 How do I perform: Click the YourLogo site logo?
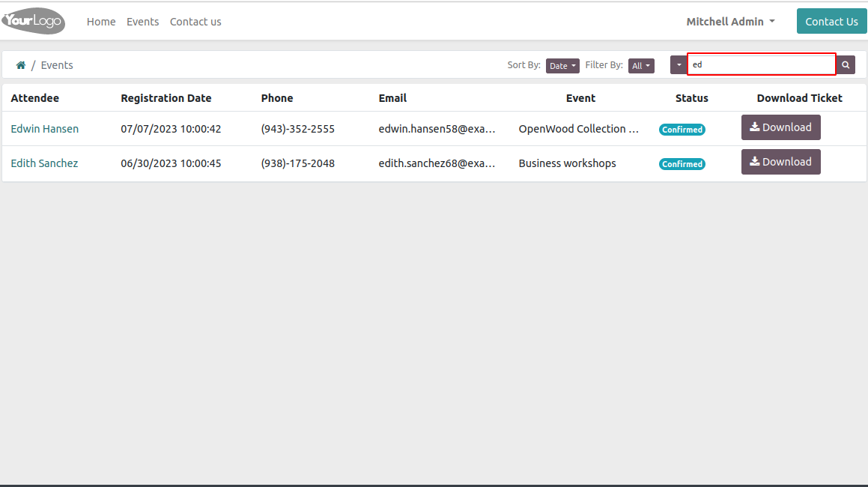(x=33, y=21)
